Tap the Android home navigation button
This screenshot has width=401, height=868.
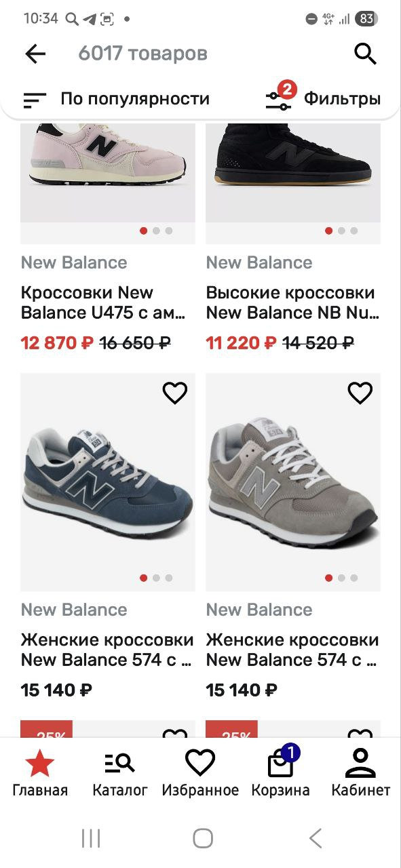pos(202,838)
